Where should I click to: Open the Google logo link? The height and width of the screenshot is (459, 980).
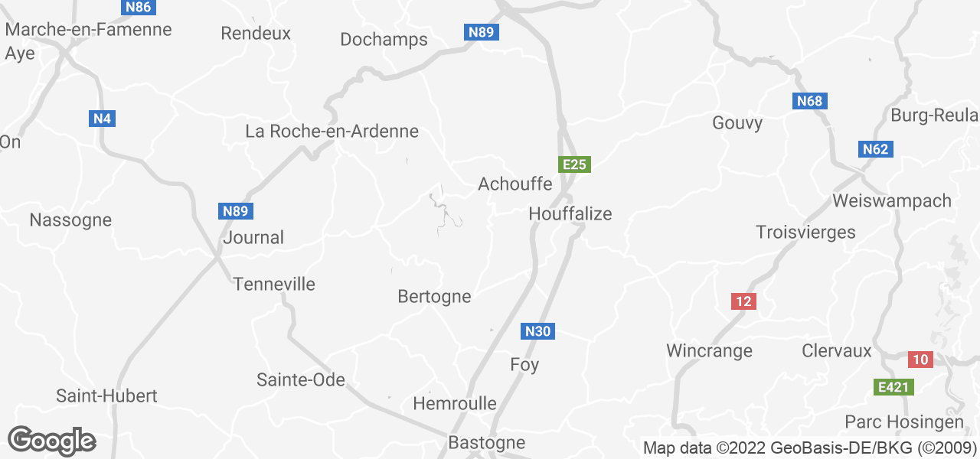pos(51,441)
